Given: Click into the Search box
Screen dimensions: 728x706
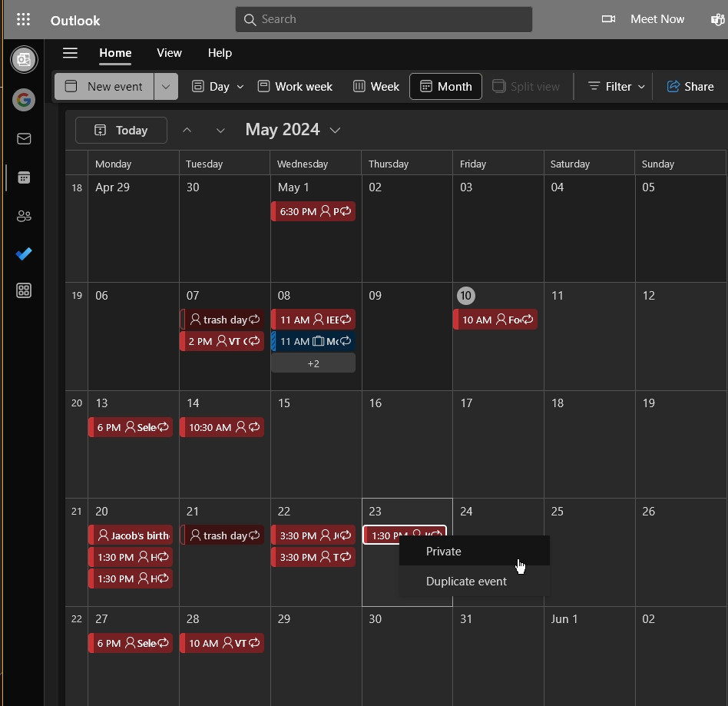Looking at the screenshot, I should (x=384, y=19).
